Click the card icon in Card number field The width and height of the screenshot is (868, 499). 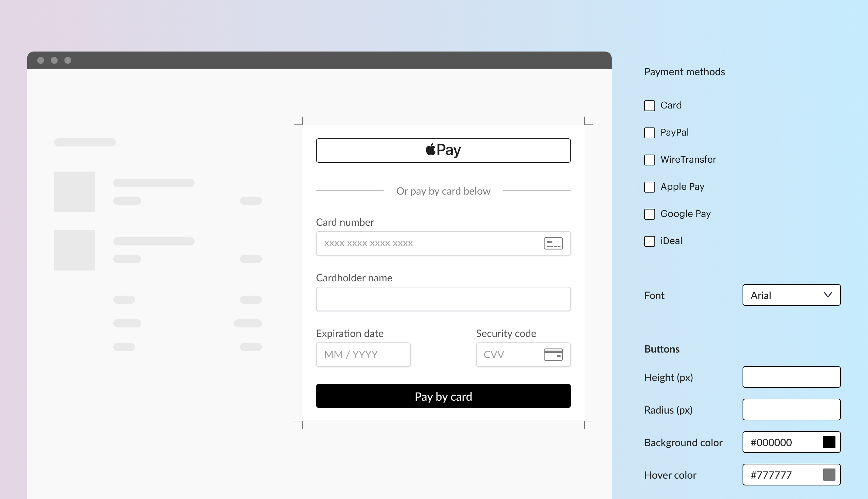(x=553, y=243)
